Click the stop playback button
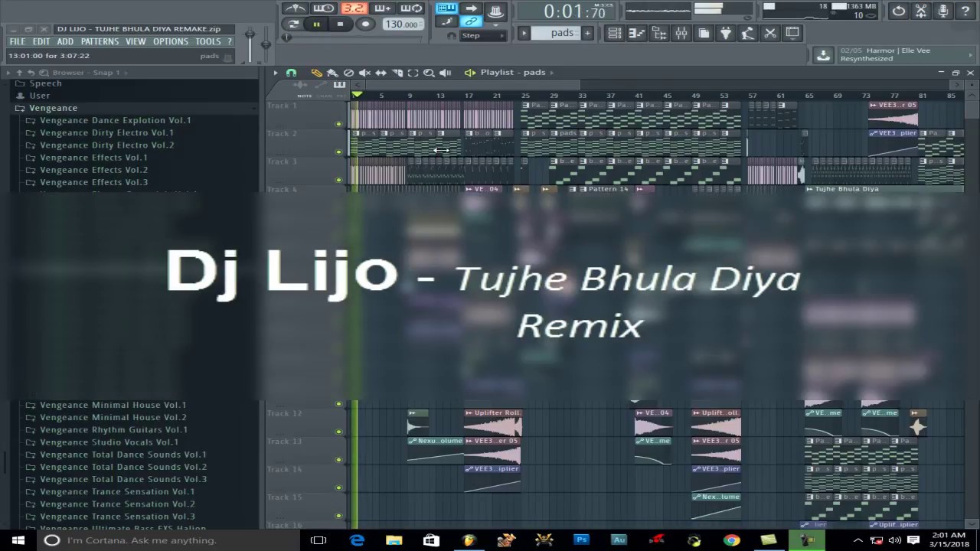Screen dimensions: 980x551 coord(341,24)
